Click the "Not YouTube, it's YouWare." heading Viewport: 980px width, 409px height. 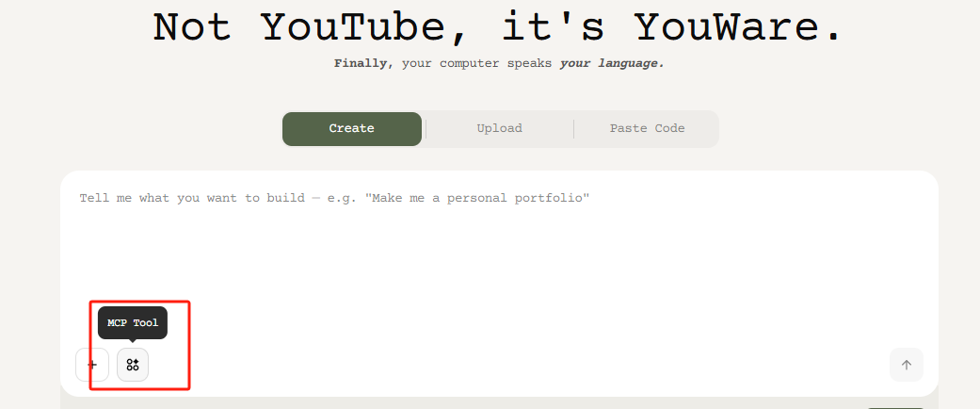pyautogui.click(x=499, y=26)
